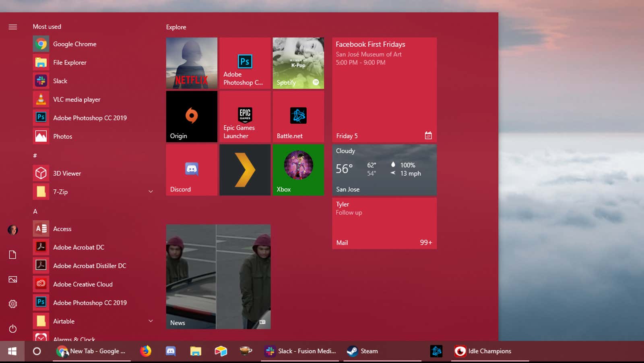This screenshot has height=363, width=644.
Task: Click the user account avatar
Action: tap(13, 230)
